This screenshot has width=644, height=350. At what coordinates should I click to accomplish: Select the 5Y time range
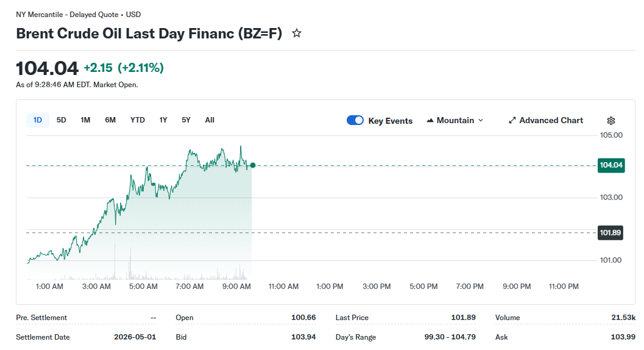186,120
